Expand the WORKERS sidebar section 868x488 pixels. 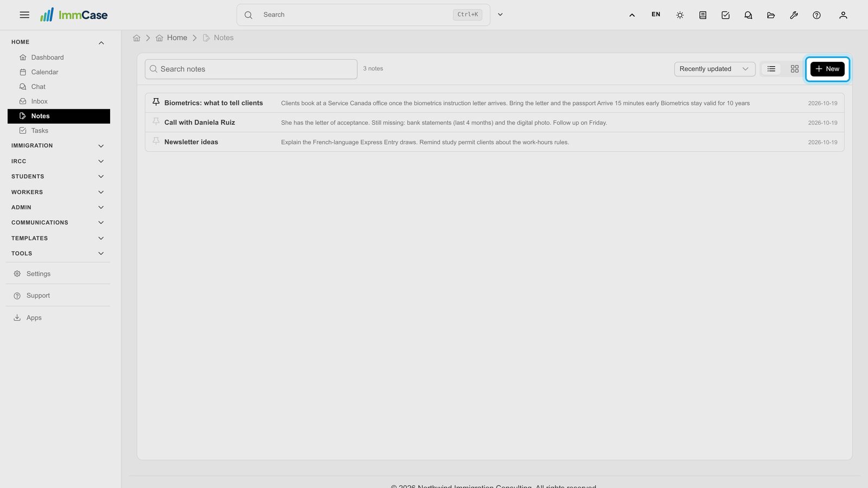pyautogui.click(x=59, y=192)
